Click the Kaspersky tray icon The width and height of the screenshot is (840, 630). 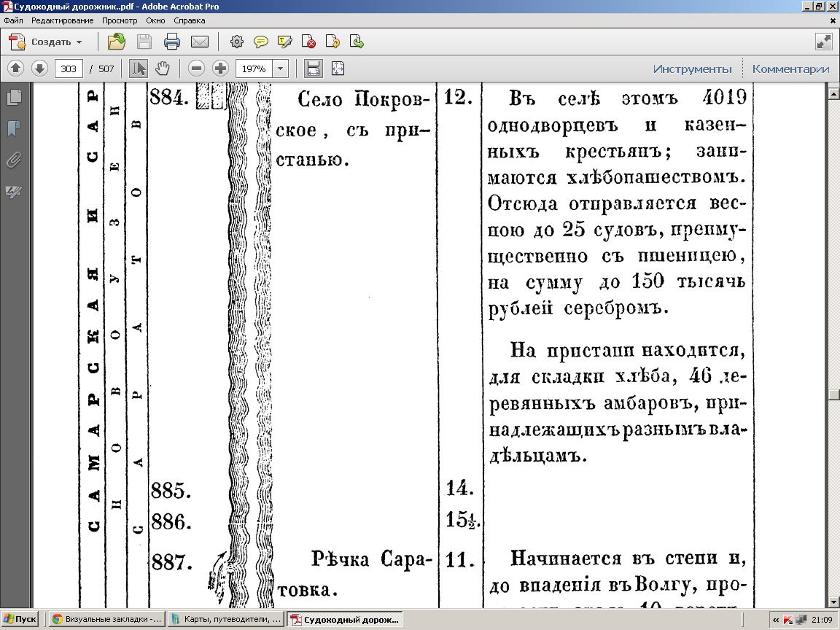(787, 620)
